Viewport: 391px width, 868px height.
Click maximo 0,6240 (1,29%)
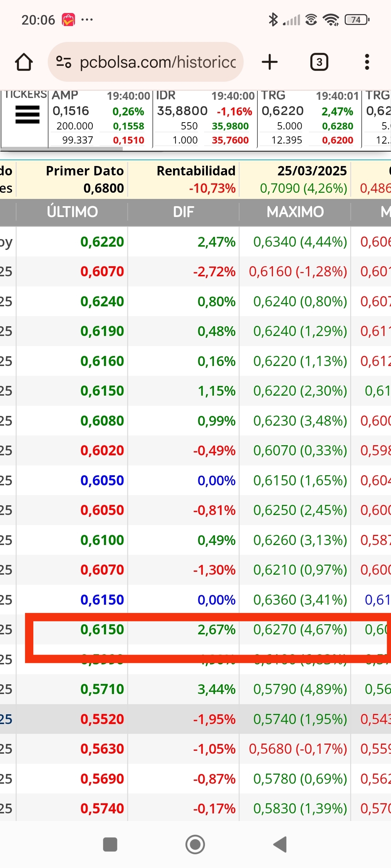point(300,331)
